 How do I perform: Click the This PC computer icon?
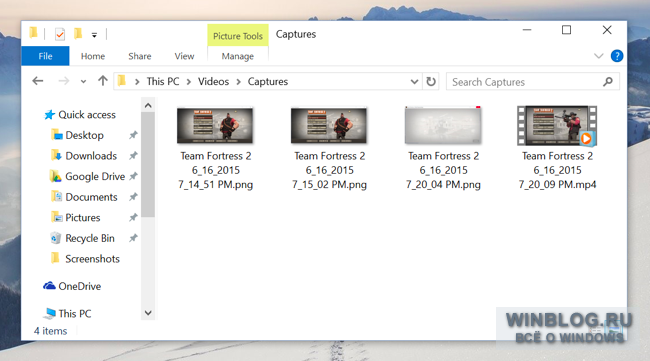[x=49, y=313]
